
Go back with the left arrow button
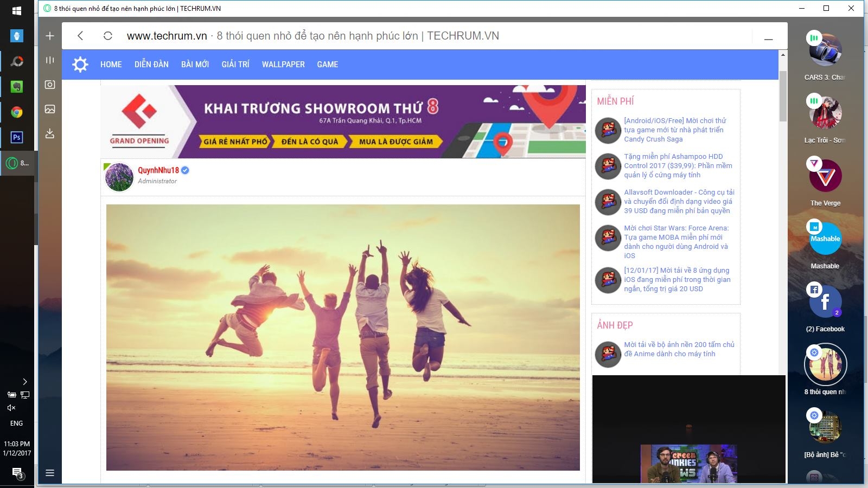(80, 36)
